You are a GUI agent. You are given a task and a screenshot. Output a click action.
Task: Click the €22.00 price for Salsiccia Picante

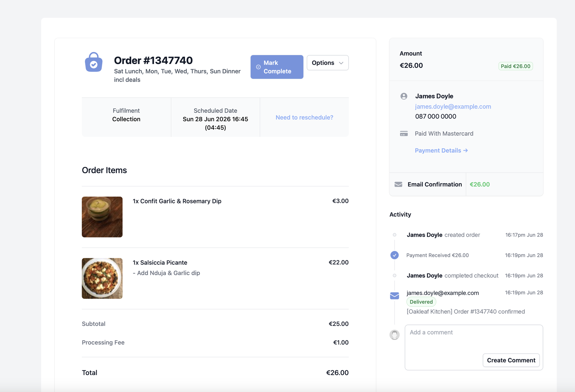click(339, 262)
